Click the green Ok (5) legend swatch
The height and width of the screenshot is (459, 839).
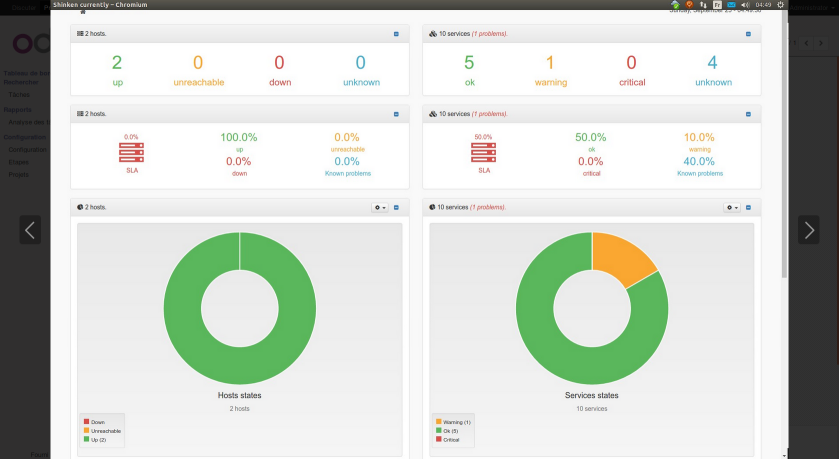tap(439, 430)
